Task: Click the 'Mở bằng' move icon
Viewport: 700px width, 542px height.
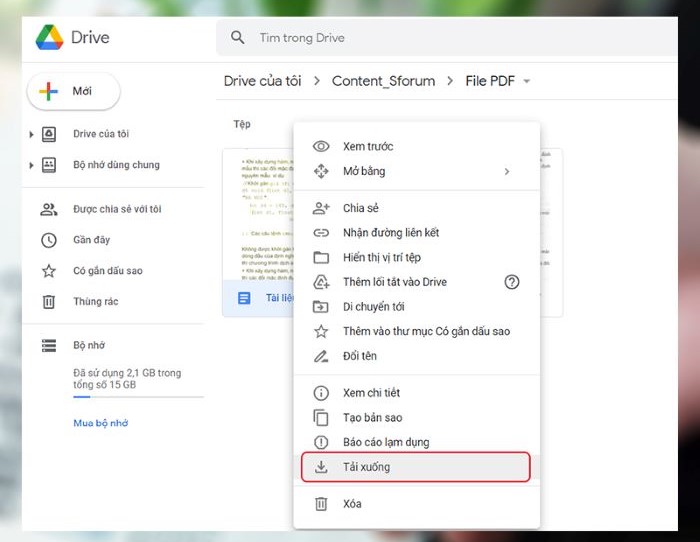Action: coord(321,171)
